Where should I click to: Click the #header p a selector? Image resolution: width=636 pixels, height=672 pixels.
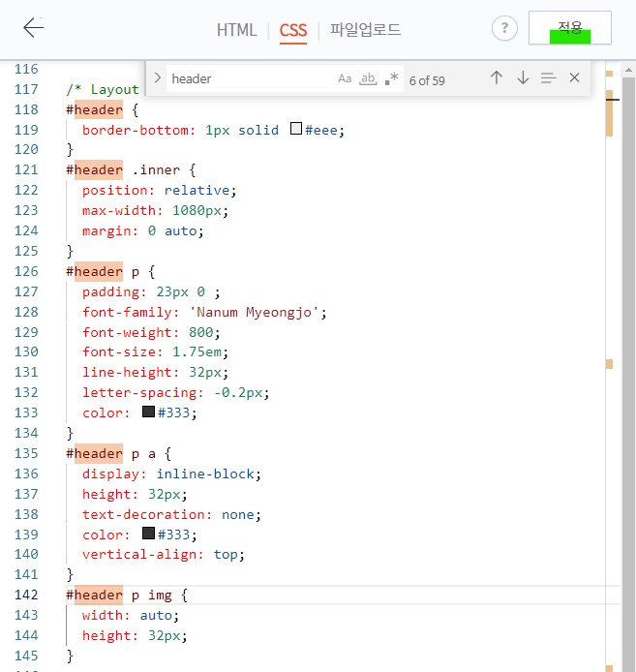click(x=110, y=454)
